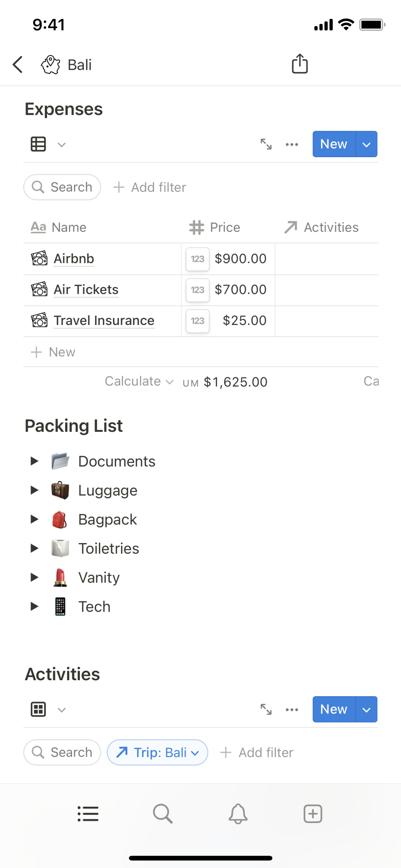Viewport: 401px width, 868px height.
Task: Open the sidebar list icon in bottom bar
Action: coord(88,814)
